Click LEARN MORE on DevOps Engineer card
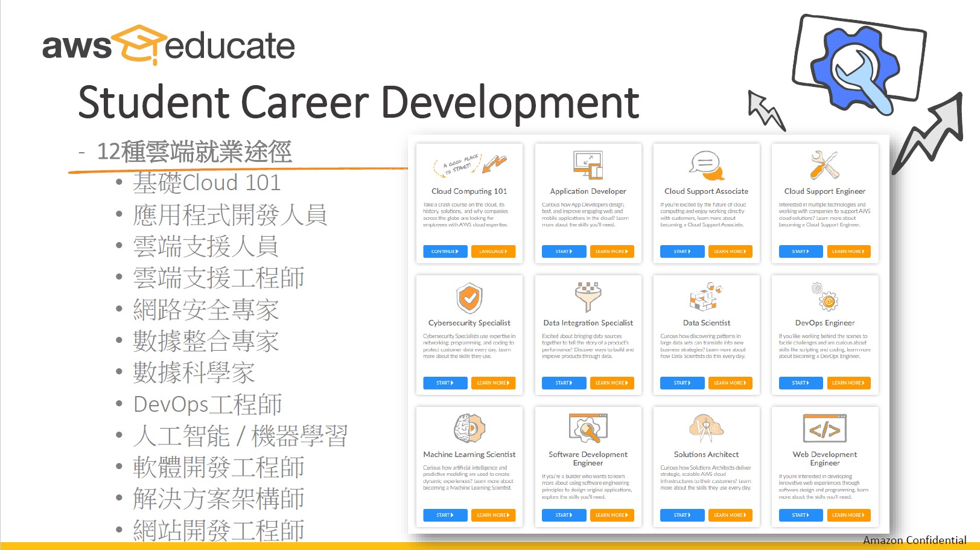Screen dimensions: 980x550 tap(848, 383)
